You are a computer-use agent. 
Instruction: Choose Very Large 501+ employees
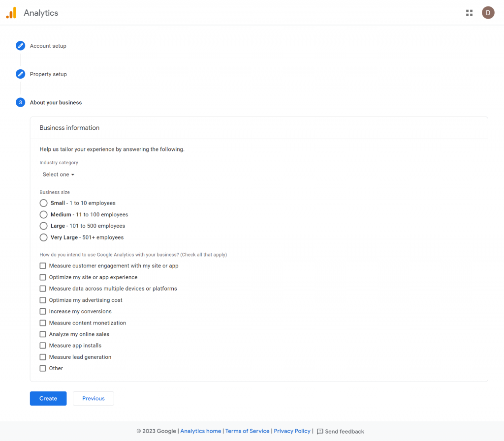[44, 237]
